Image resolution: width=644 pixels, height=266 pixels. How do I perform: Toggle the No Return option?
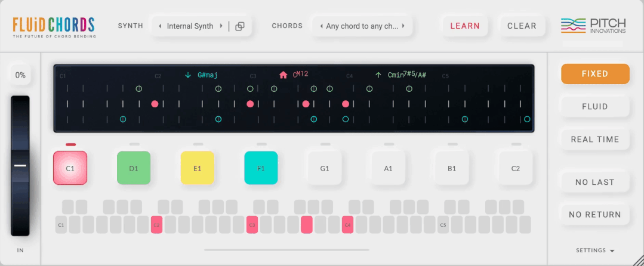(595, 215)
